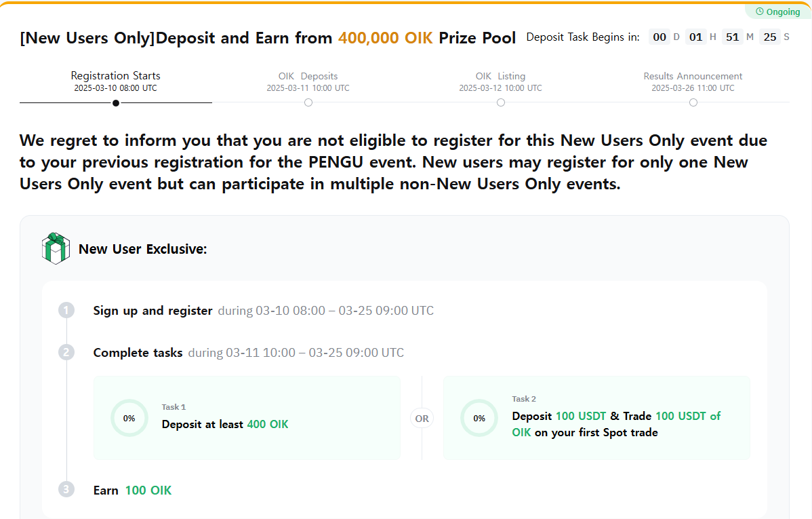
Task: Click the Ongoing status badge
Action: point(778,12)
